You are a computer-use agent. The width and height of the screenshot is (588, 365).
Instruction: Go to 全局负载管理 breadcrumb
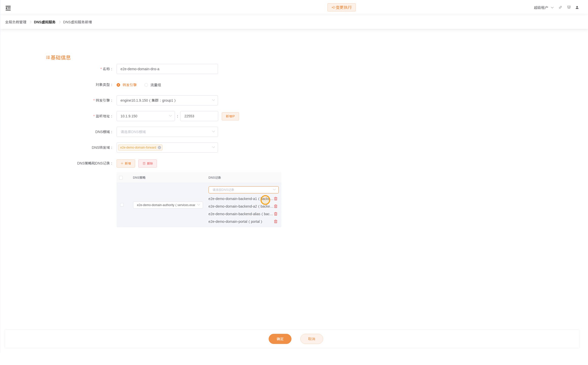point(16,22)
